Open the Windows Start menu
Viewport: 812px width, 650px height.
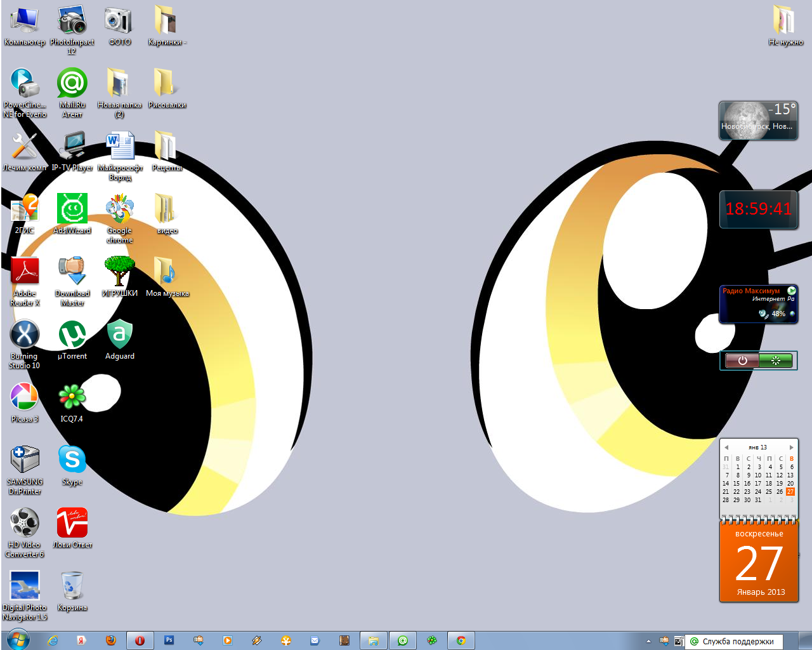(x=17, y=640)
